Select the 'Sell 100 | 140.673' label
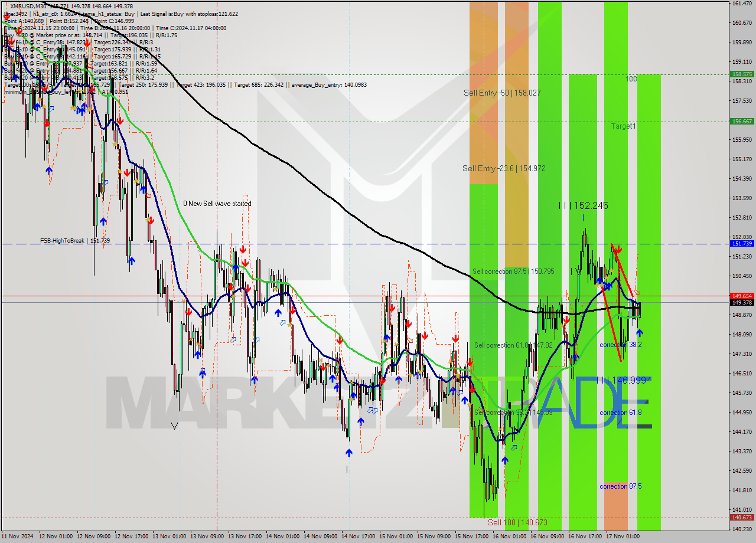This screenshot has width=756, height=543. point(517,522)
